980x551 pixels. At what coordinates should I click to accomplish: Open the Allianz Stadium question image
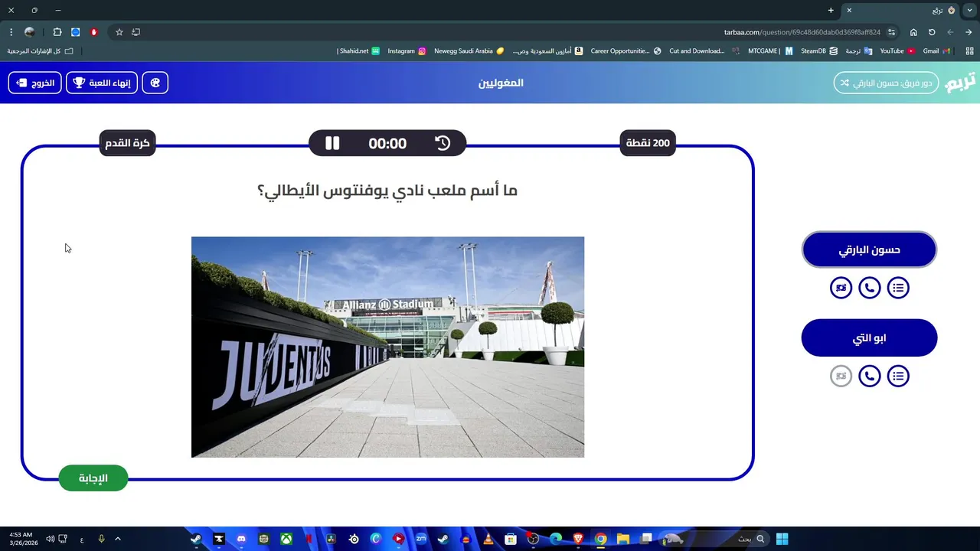tap(387, 347)
